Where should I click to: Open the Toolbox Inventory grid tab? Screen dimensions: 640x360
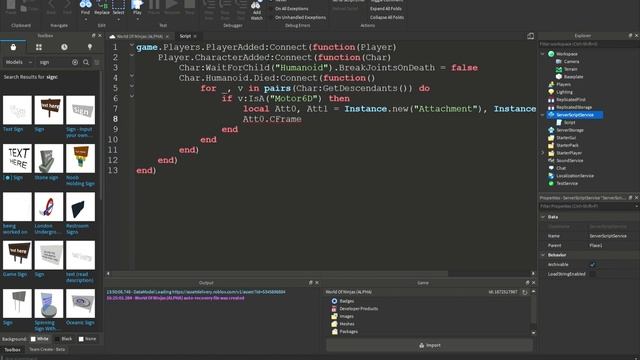pyautogui.click(x=39, y=47)
